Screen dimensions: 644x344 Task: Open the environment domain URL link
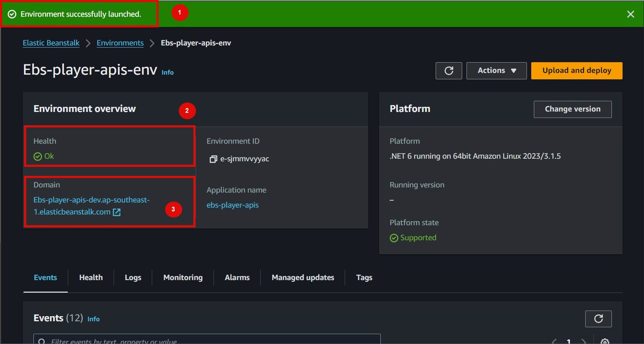[x=91, y=206]
